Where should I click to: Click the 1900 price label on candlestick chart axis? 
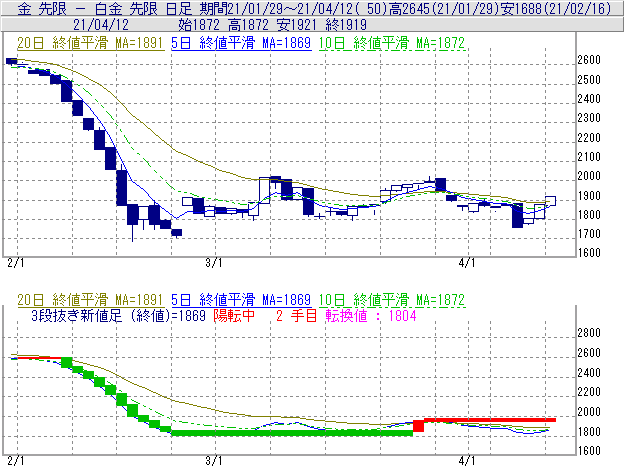coord(589,196)
